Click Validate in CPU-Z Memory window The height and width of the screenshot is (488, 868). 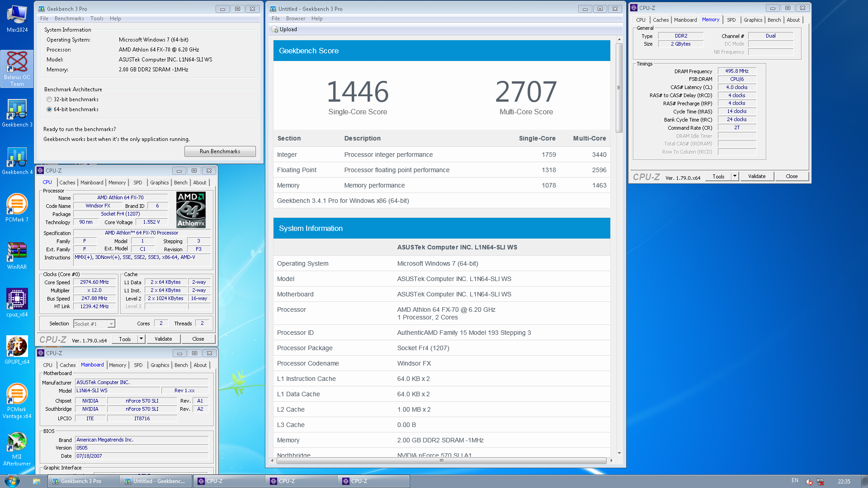click(x=757, y=176)
